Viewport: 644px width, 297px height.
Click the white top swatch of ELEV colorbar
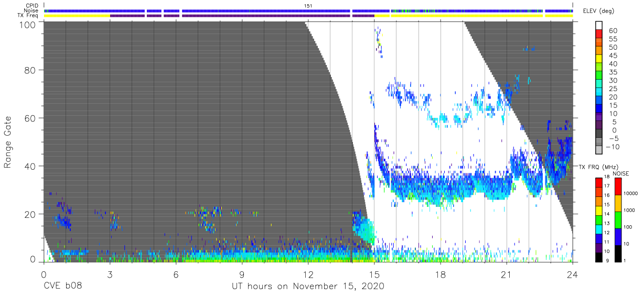pyautogui.click(x=599, y=26)
